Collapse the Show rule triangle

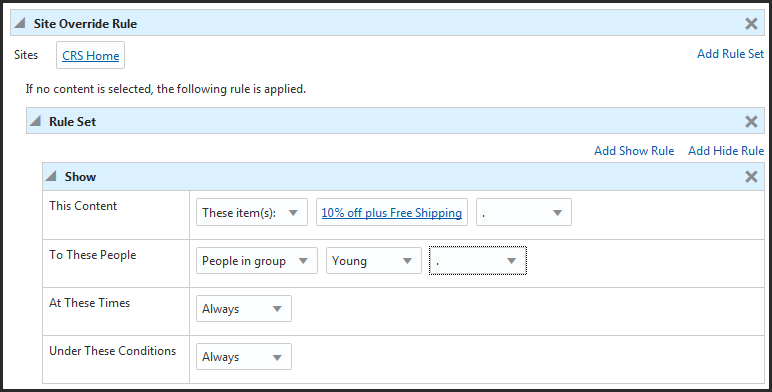point(51,176)
